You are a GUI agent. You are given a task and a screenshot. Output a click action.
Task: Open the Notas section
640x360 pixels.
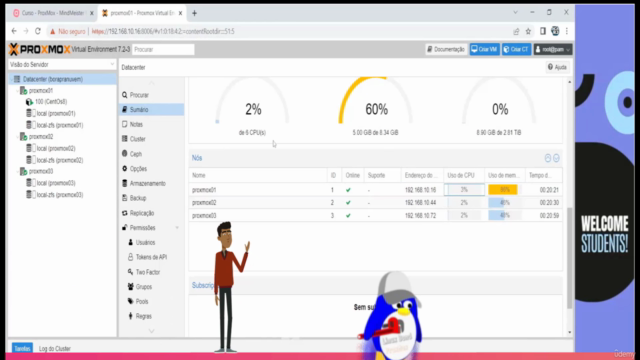[136, 124]
